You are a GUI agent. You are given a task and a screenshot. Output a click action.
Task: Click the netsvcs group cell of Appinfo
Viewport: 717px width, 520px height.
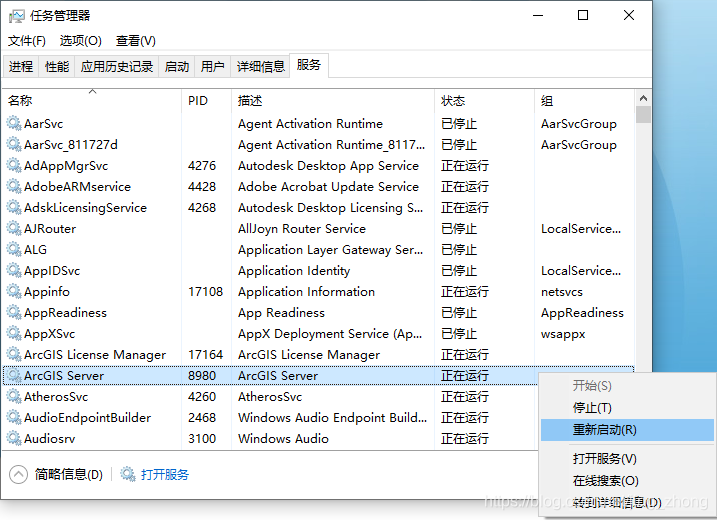[x=562, y=292]
